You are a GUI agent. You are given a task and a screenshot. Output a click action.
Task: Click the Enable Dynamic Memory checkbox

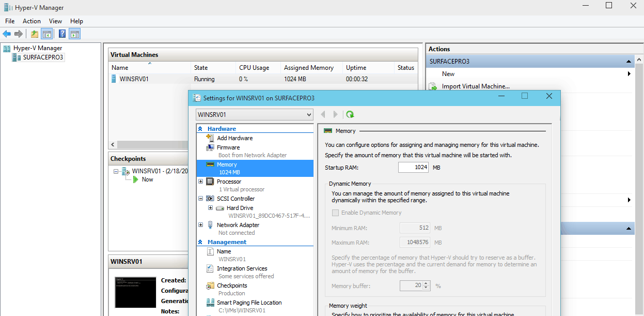coord(336,213)
